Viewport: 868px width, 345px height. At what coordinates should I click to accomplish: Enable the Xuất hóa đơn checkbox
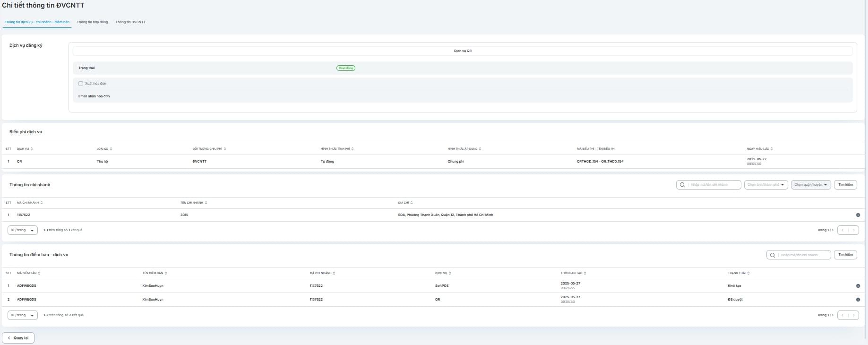(x=81, y=84)
